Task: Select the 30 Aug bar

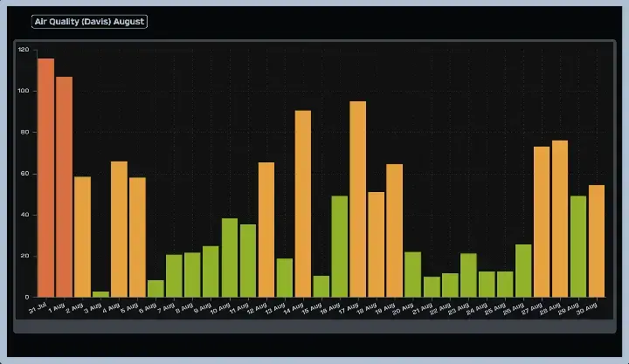Action: pyautogui.click(x=597, y=241)
